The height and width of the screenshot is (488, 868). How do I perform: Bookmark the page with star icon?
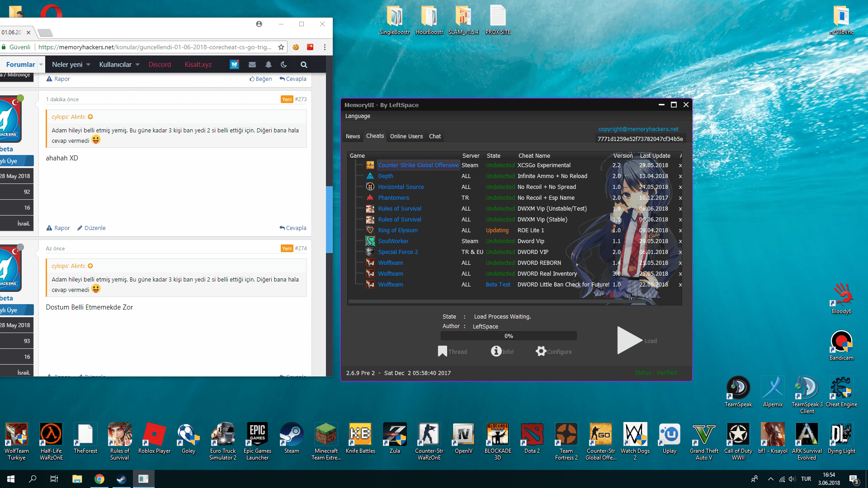tap(281, 47)
